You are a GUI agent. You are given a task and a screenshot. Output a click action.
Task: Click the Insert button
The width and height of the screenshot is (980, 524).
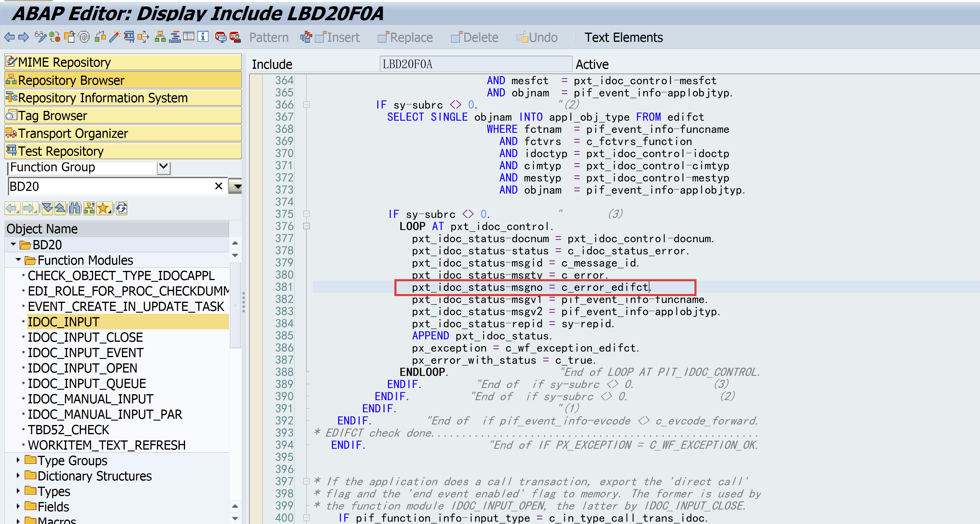tap(337, 37)
